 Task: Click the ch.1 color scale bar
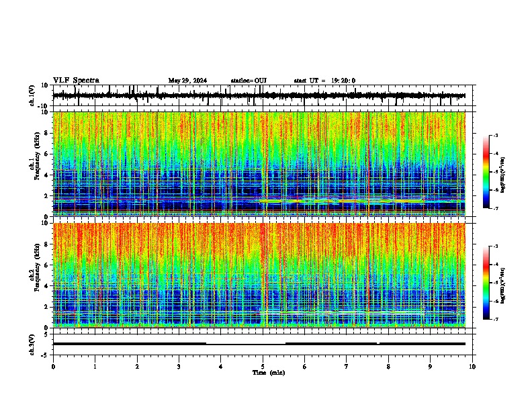(486, 172)
